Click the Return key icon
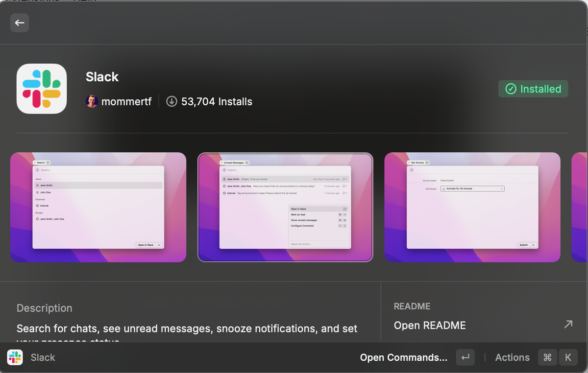The width and height of the screenshot is (588, 373). 465,357
